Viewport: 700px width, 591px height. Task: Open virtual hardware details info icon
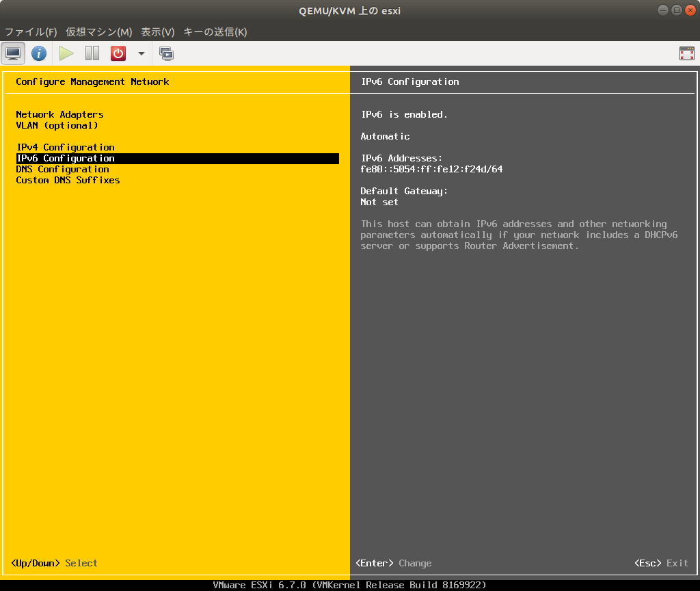(x=39, y=53)
